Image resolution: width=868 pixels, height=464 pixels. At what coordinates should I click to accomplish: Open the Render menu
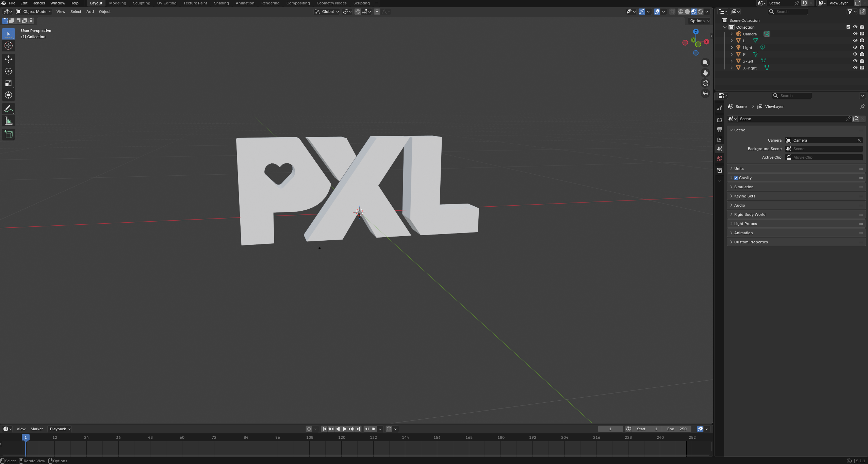point(39,3)
